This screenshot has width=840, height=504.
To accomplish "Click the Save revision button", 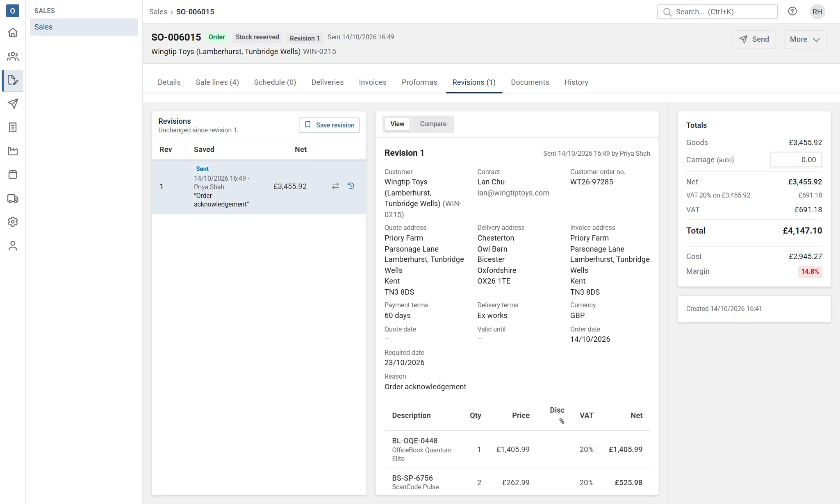I will tap(329, 125).
